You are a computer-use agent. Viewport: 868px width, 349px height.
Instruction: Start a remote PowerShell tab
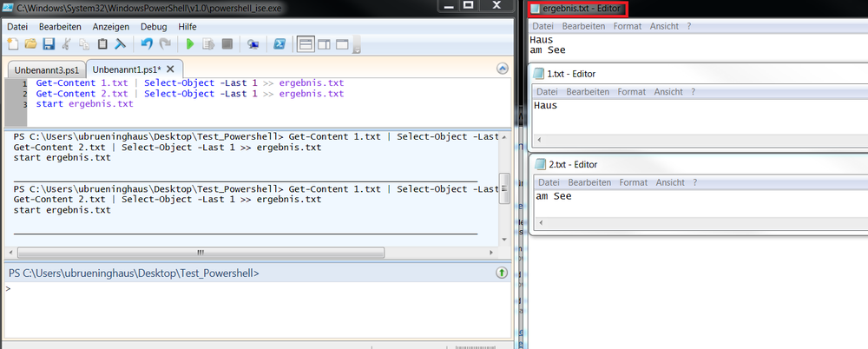pyautogui.click(x=253, y=43)
